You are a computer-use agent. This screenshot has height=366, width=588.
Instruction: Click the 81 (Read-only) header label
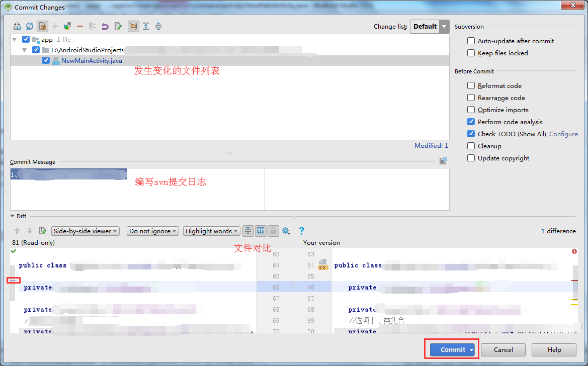33,243
